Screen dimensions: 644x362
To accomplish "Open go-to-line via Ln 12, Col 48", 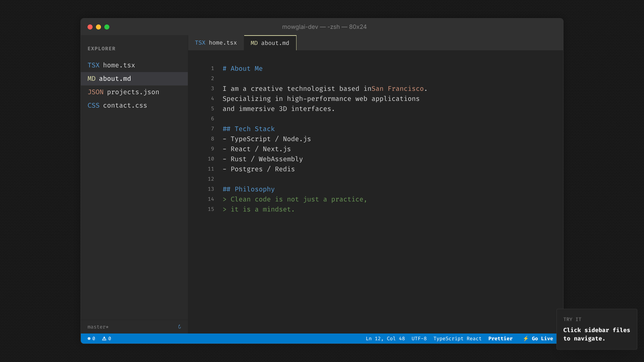I will click(x=385, y=339).
